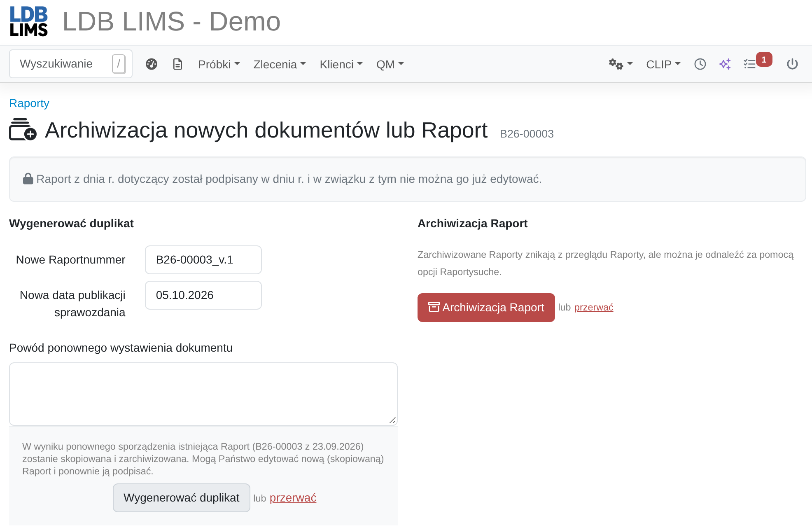Screen dimensions: 812x532
Task: Expand the CLIP menu
Action: [663, 64]
